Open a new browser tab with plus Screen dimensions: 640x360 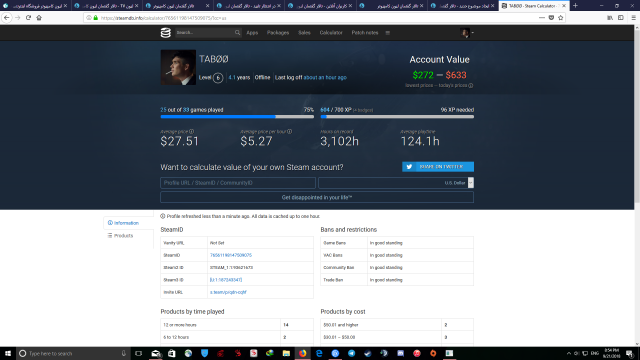pyautogui.click(x=575, y=6)
